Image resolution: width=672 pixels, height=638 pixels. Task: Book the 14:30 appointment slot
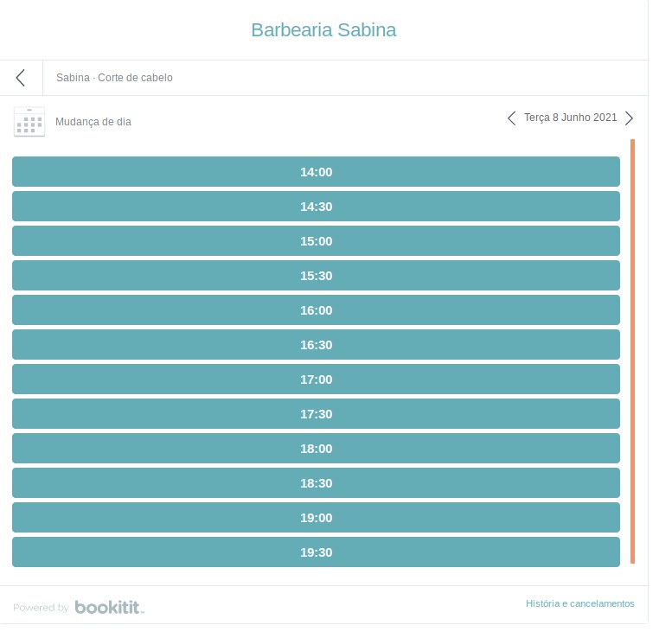pos(316,207)
